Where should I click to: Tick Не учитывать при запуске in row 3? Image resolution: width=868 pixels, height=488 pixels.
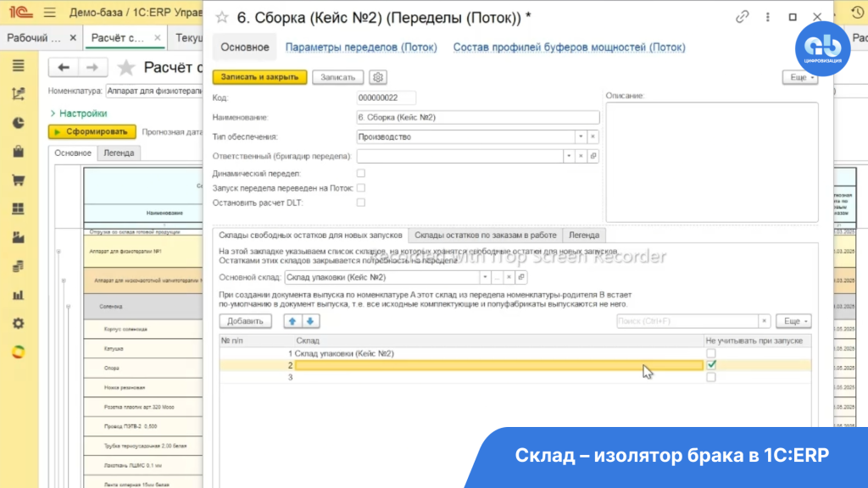[711, 377]
